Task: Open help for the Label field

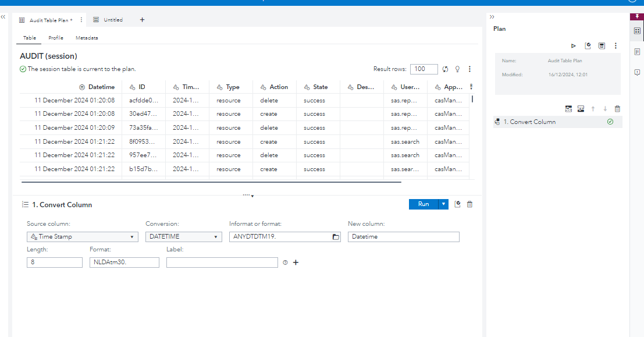Action: pyautogui.click(x=284, y=262)
